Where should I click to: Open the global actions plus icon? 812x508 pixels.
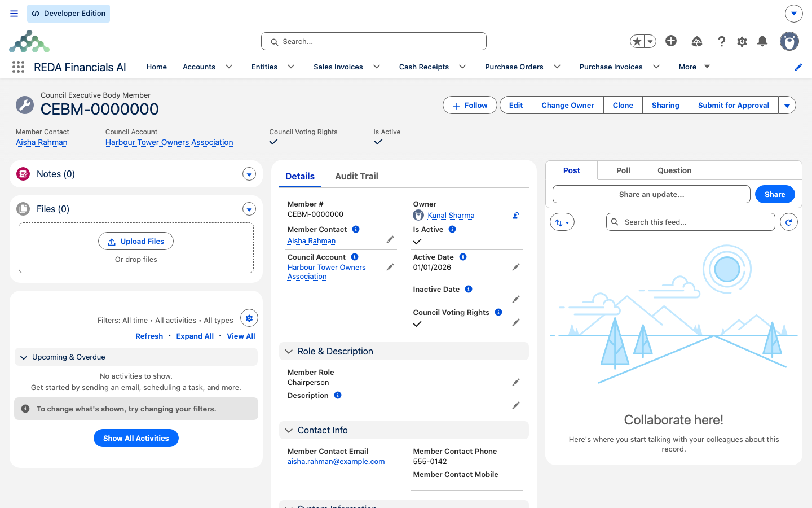coord(671,41)
